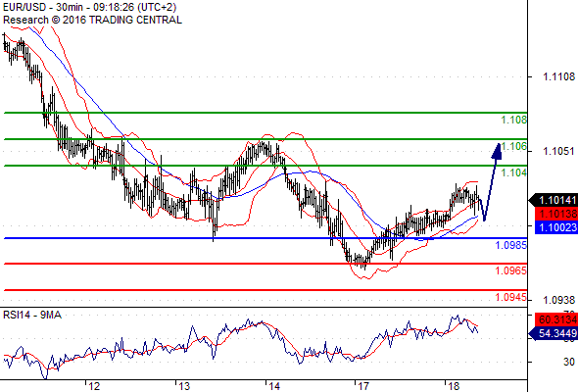Select the red 60.3134 RSI value tag
Image resolution: width=578 pixels, height=392 pixels.
556,319
